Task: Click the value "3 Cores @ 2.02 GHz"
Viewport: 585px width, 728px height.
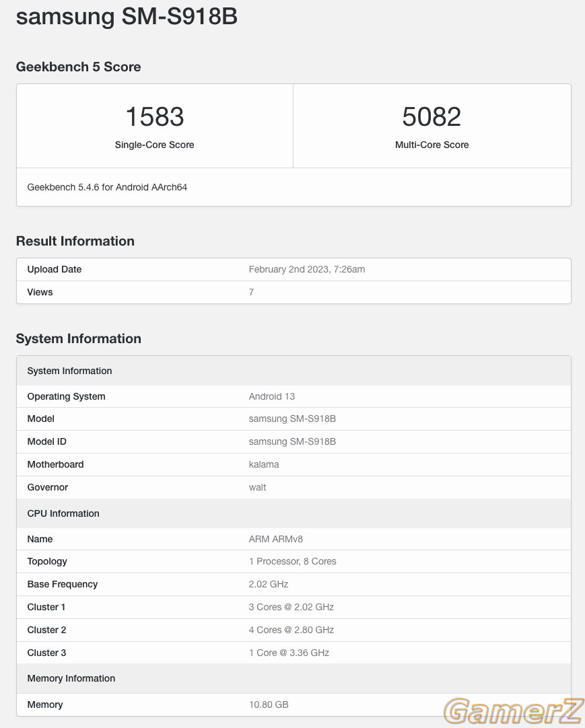Action: [x=291, y=607]
